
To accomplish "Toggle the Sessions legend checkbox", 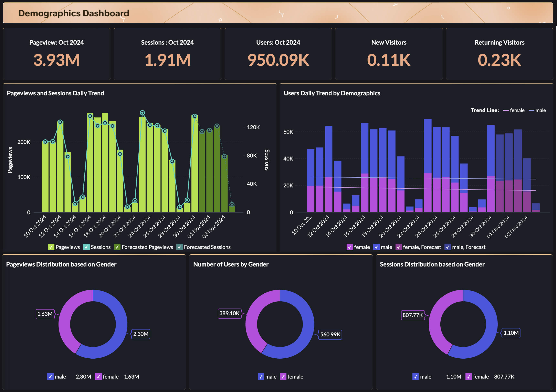I will [86, 247].
